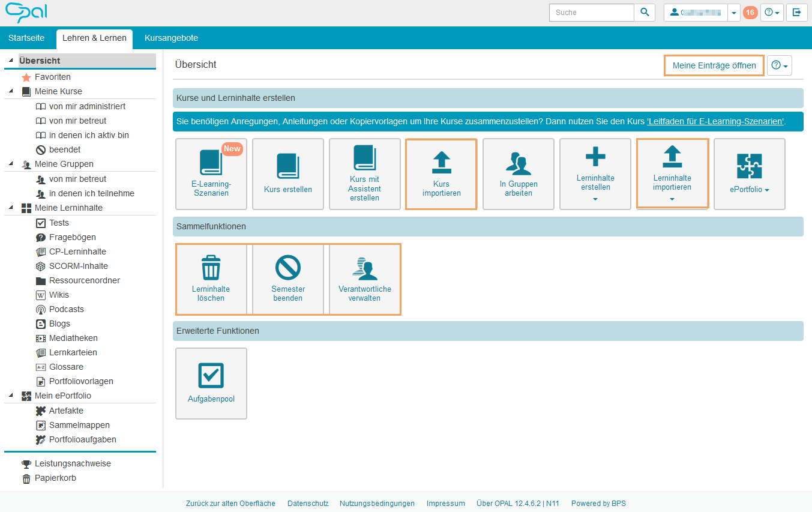812x512 pixels.
Task: Open the Aufgabenpool tile
Action: [211, 384]
